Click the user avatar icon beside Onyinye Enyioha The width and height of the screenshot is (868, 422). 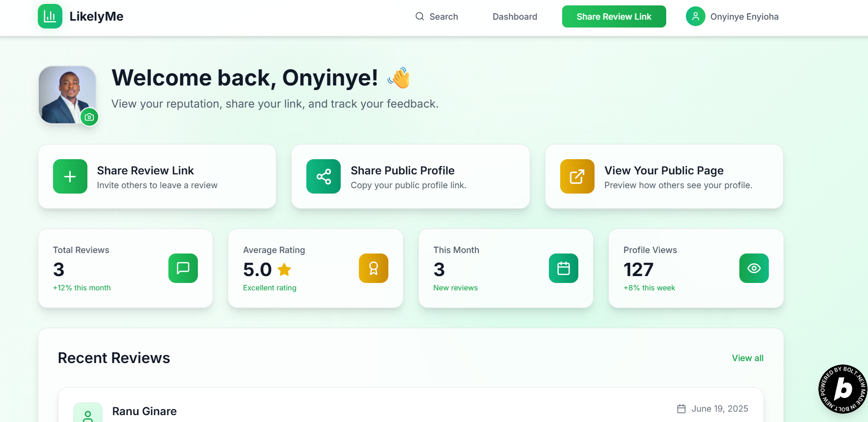[x=696, y=16]
